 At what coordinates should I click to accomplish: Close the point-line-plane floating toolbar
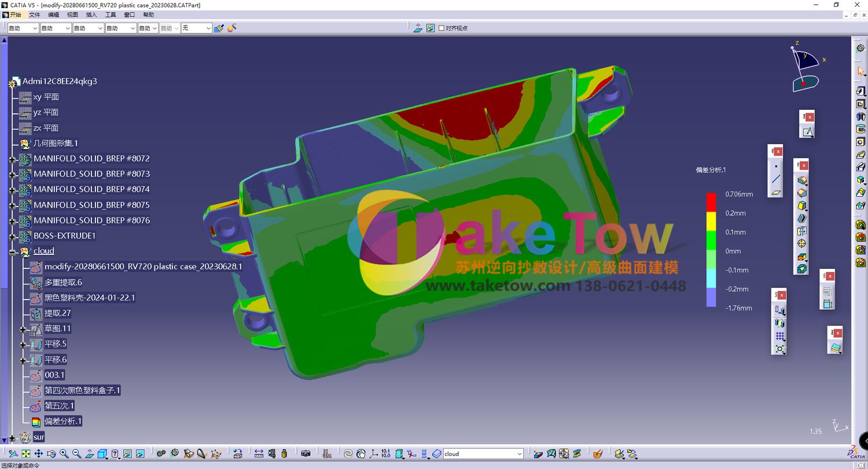click(778, 152)
